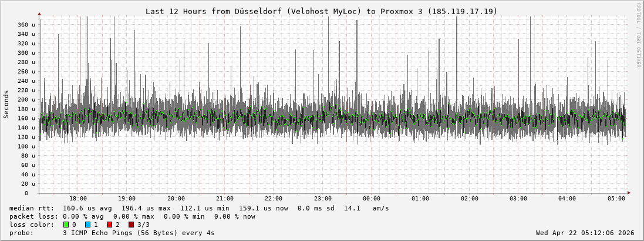Screen dimensions: 644x241
Task: Click the blue loss color swatch for 1
Action: [87, 225]
